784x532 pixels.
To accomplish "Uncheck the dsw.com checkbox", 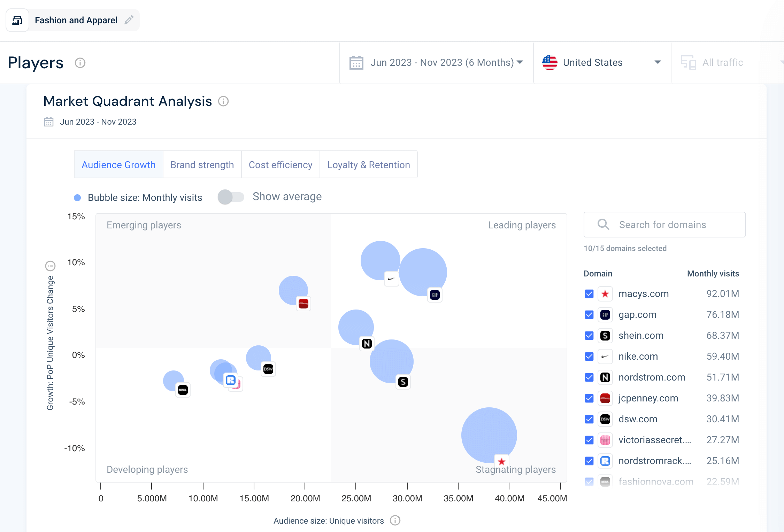I will [x=589, y=419].
